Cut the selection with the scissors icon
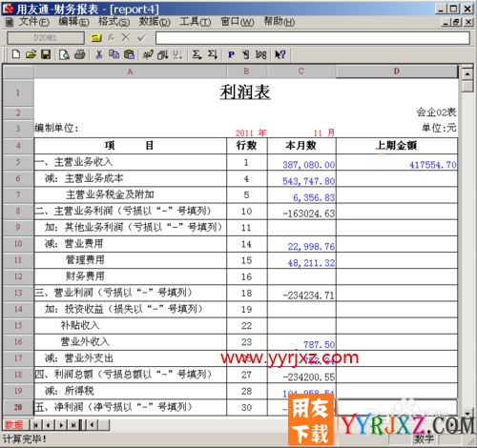 [99, 54]
